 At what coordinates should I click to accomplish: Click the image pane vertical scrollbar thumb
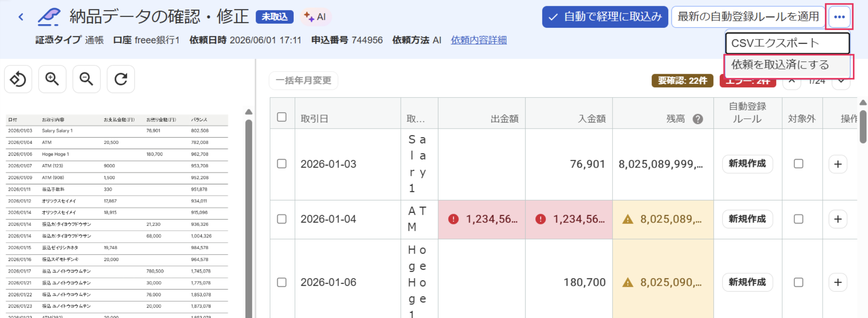tap(249, 219)
